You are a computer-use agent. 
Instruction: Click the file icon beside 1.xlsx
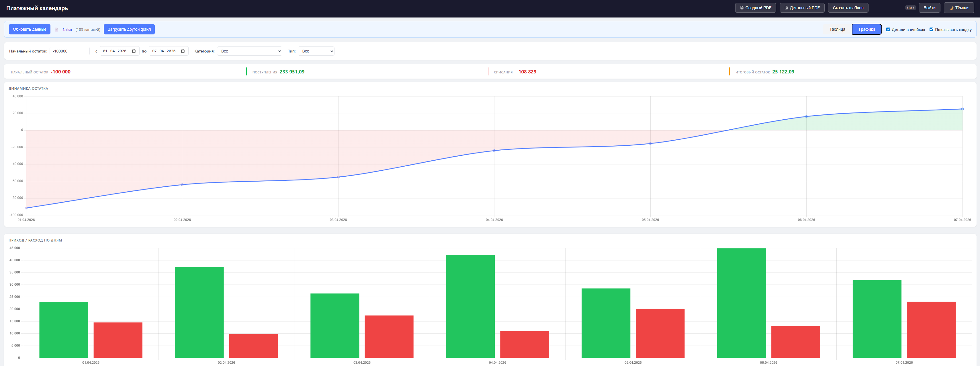56,30
